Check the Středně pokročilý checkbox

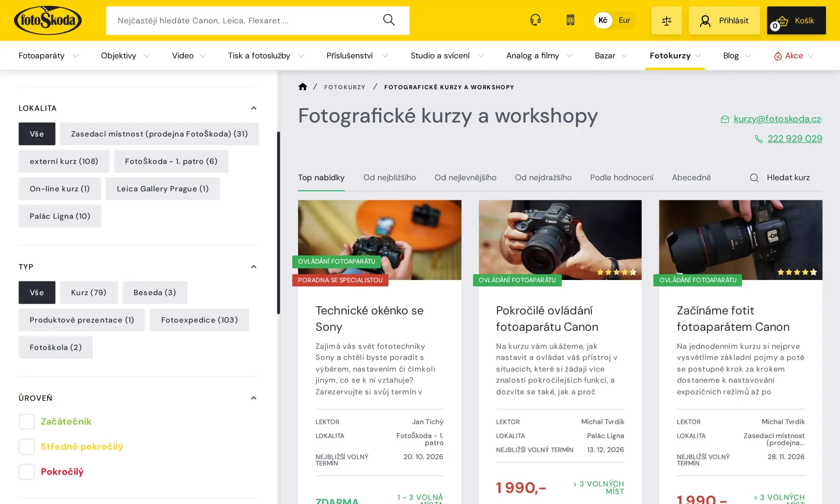(27, 447)
